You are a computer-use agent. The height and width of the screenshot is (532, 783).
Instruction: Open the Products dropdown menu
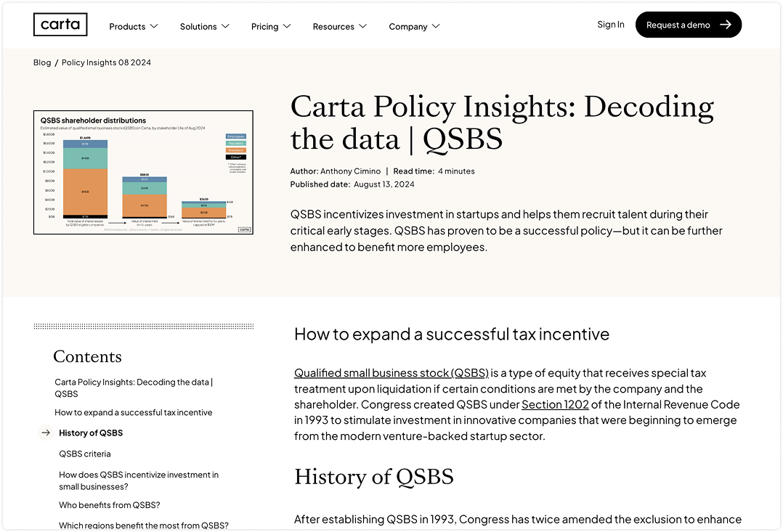(133, 26)
